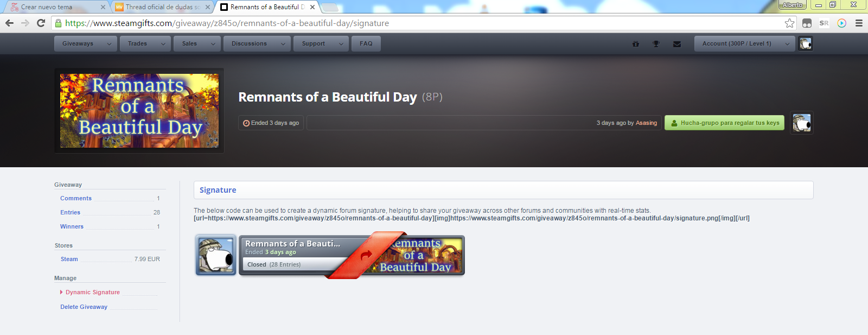The height and width of the screenshot is (335, 868).
Task: Switch to the 'Thread oficial de dudas' tab
Action: (x=163, y=7)
